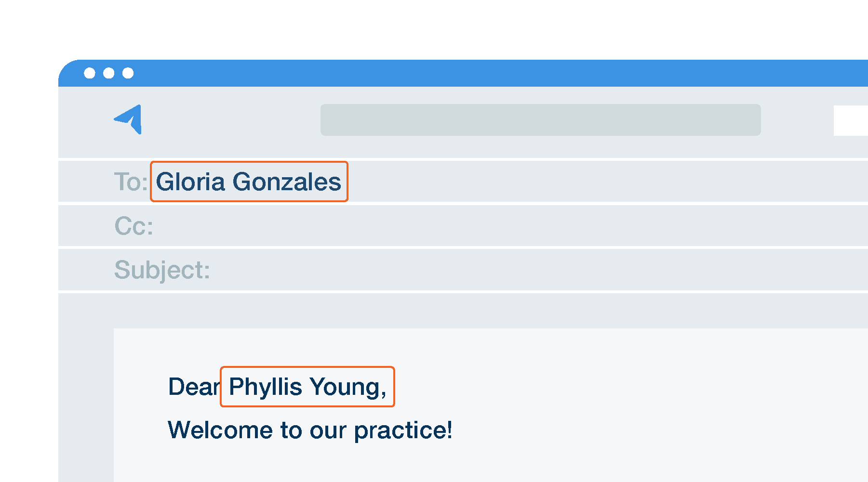Image resolution: width=868 pixels, height=482 pixels.
Task: Click the paper plane send icon
Action: (129, 119)
